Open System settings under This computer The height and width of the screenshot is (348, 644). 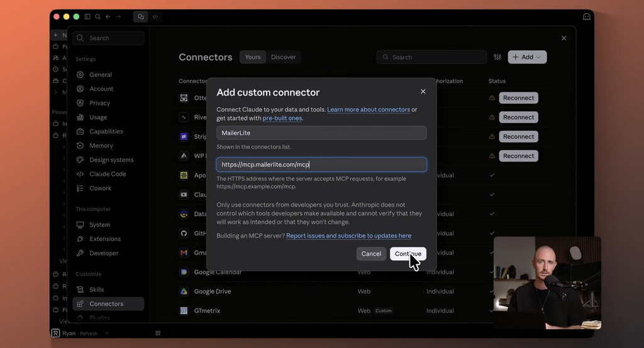point(108,225)
